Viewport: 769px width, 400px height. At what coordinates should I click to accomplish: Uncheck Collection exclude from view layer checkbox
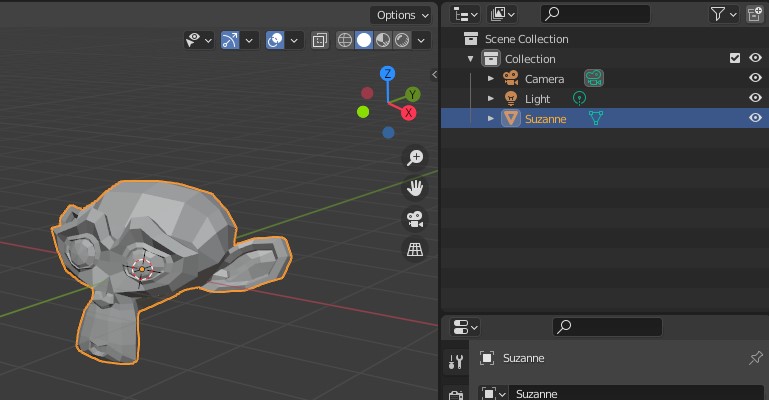click(x=735, y=58)
